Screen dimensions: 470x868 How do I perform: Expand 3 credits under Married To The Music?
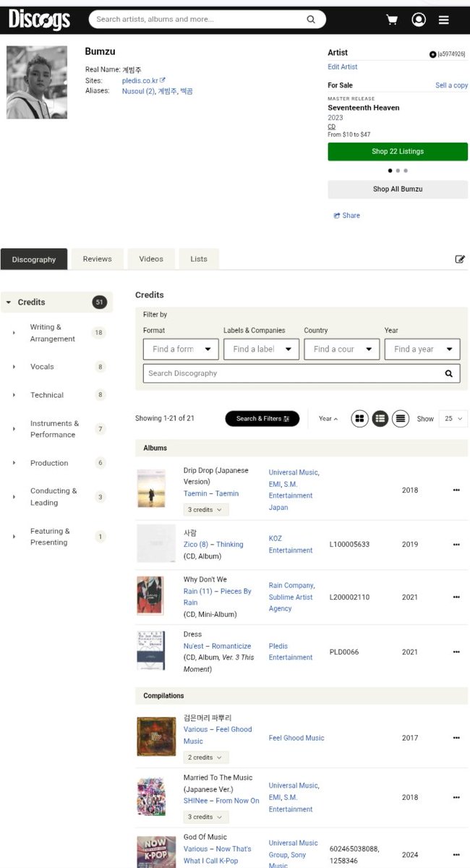pos(206,817)
